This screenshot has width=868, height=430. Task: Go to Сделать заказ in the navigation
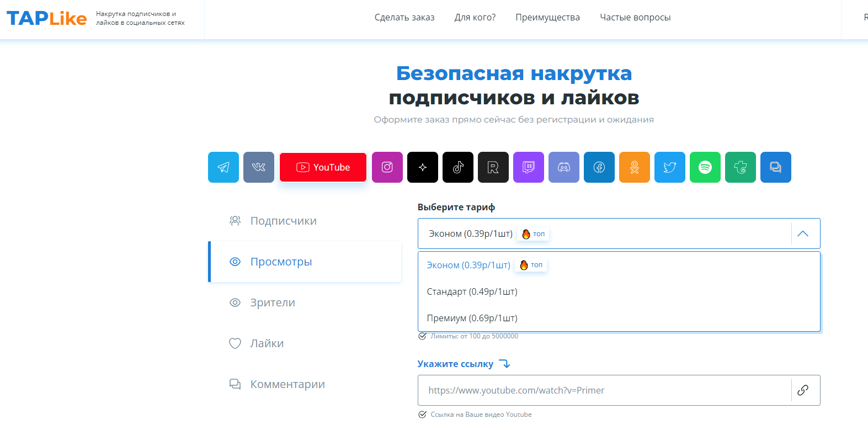(x=404, y=18)
